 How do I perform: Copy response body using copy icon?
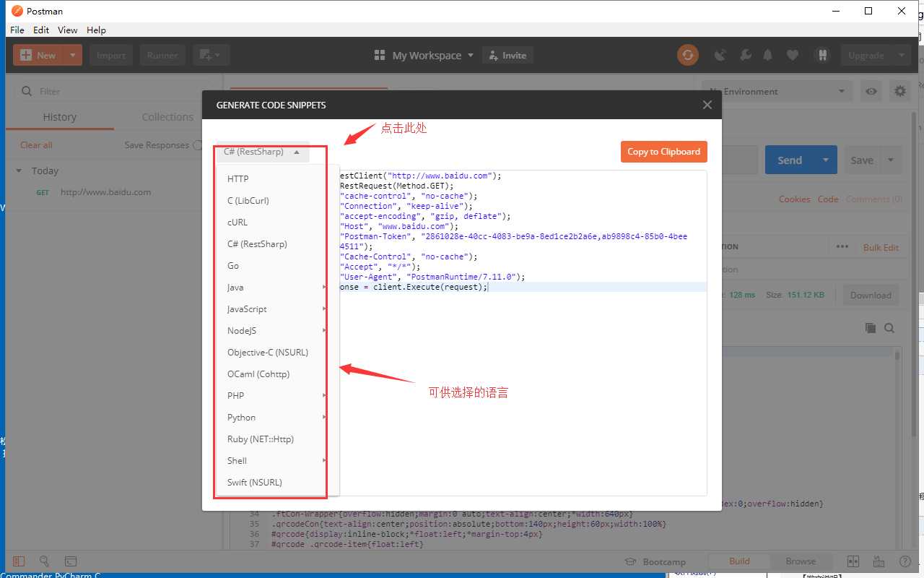coord(871,328)
